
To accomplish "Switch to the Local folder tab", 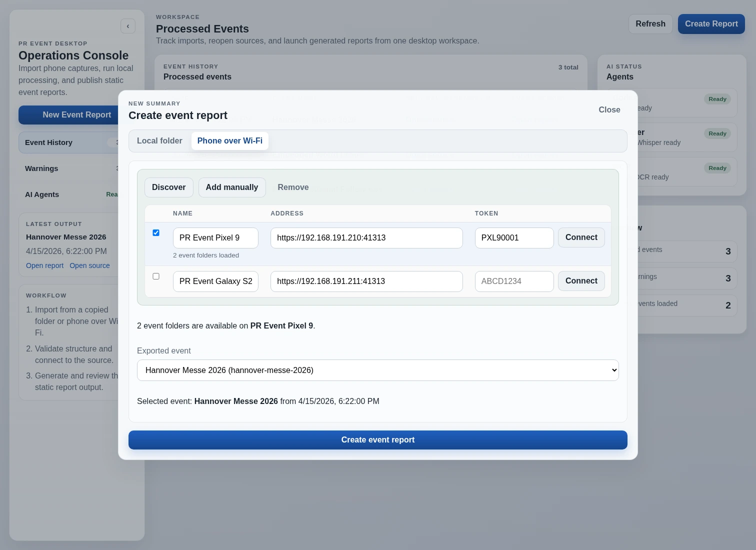I will 159,141.
